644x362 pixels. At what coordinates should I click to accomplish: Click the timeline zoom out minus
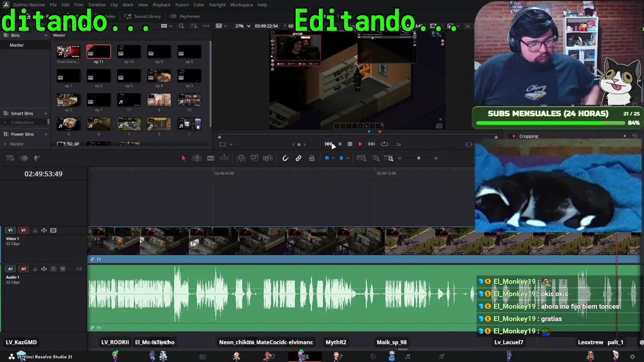point(400,158)
